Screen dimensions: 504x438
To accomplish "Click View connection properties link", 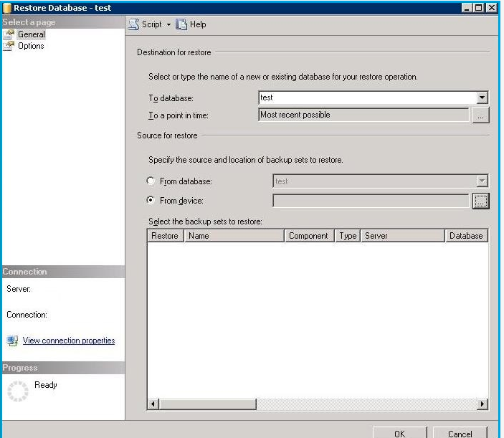I will click(69, 341).
